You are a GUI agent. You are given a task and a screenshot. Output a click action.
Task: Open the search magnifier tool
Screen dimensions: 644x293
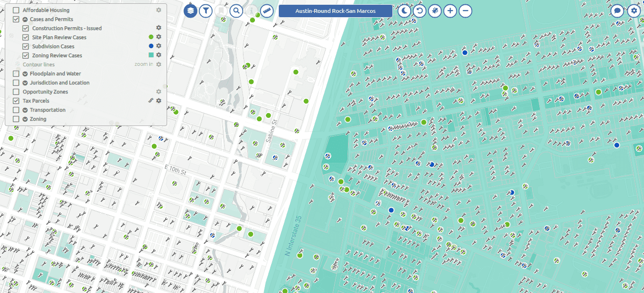click(236, 10)
